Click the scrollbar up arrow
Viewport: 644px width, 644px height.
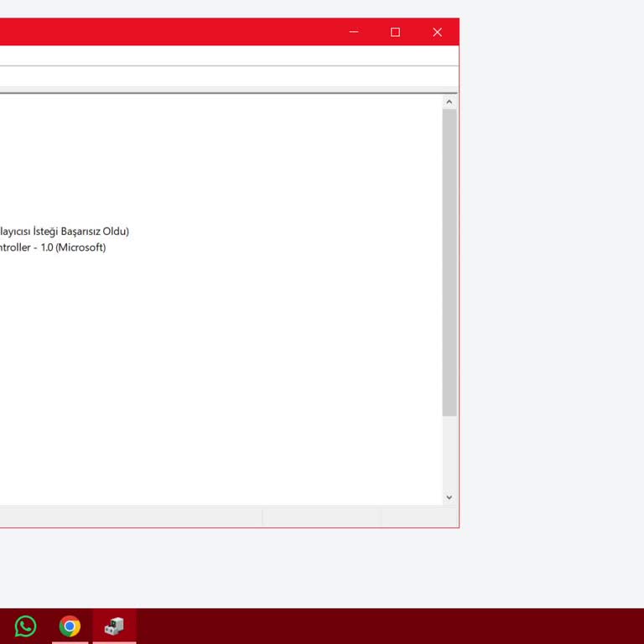click(x=449, y=101)
